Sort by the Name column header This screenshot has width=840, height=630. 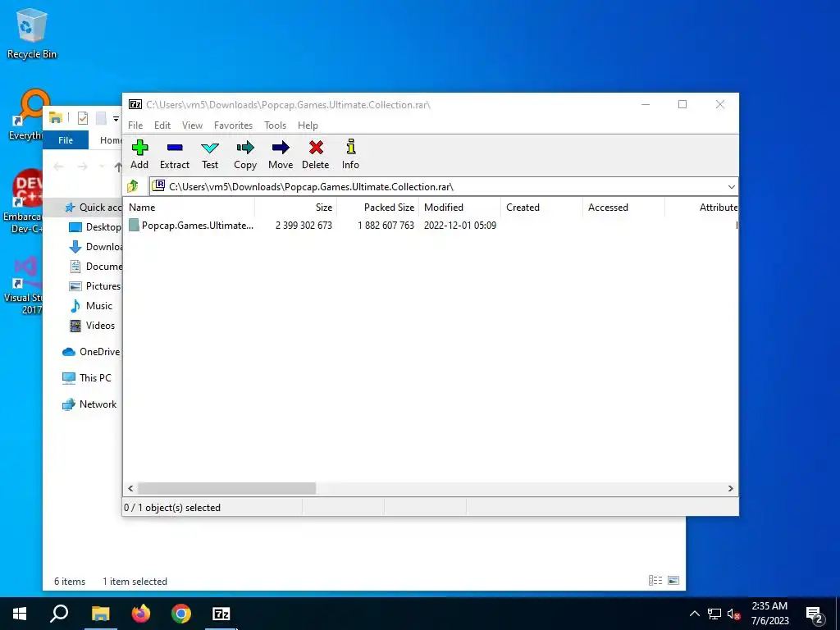(189, 208)
